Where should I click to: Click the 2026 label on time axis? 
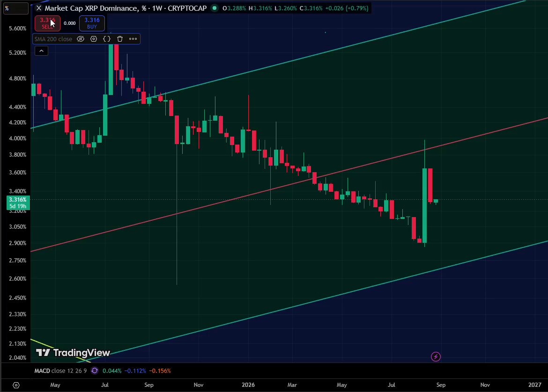coord(248,385)
